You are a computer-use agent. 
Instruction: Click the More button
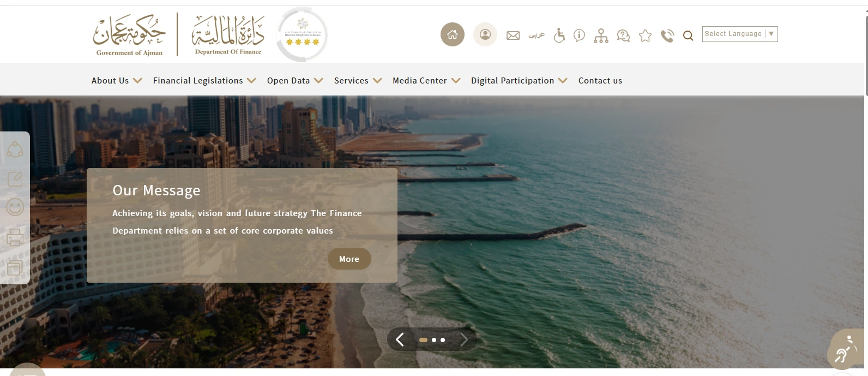[349, 259]
